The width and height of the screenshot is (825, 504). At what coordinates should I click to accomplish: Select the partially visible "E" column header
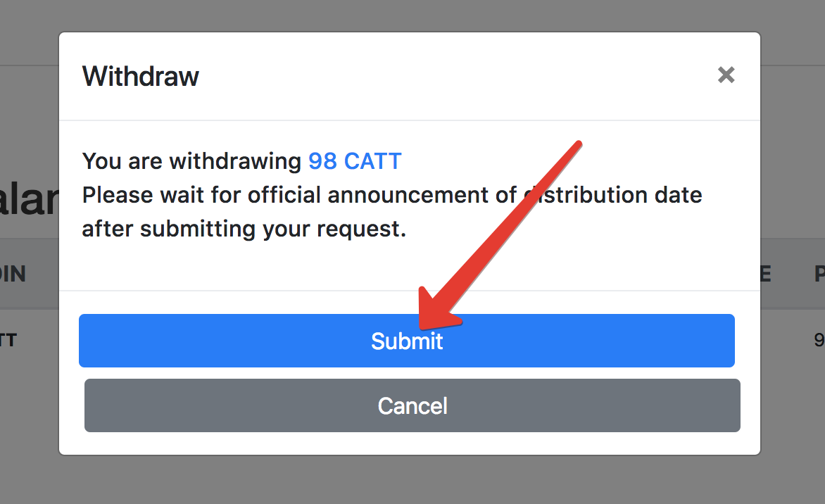(x=765, y=274)
